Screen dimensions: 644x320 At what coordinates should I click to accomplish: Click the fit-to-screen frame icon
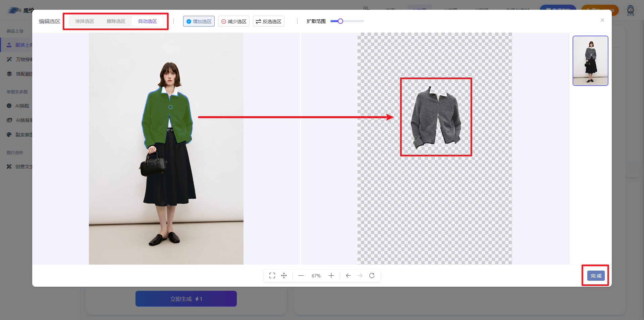(x=272, y=276)
